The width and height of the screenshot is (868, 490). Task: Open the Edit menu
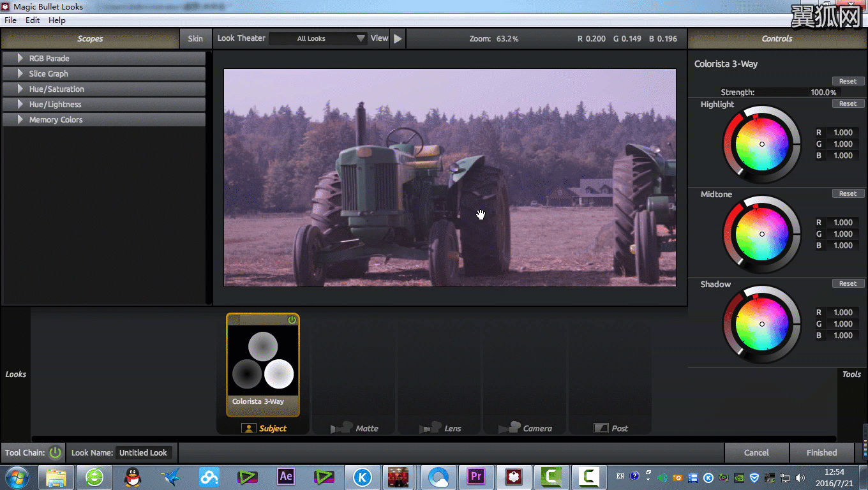[x=33, y=20]
